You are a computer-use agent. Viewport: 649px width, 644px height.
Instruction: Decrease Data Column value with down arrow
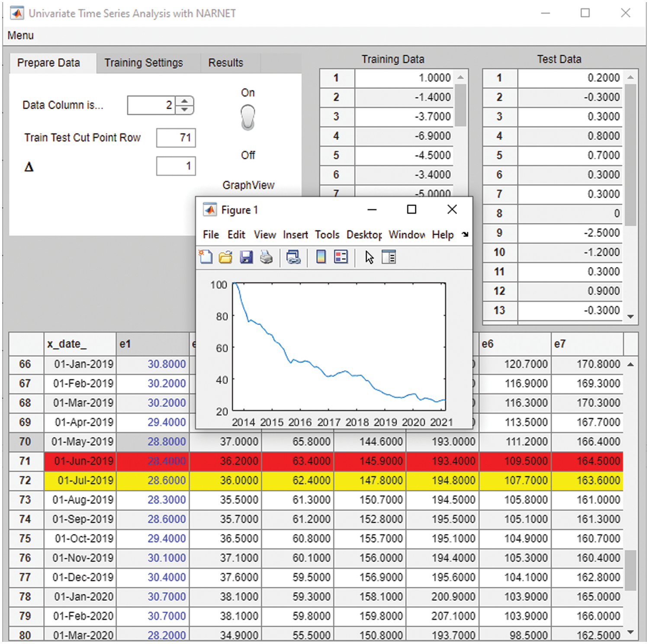pyautogui.click(x=185, y=109)
